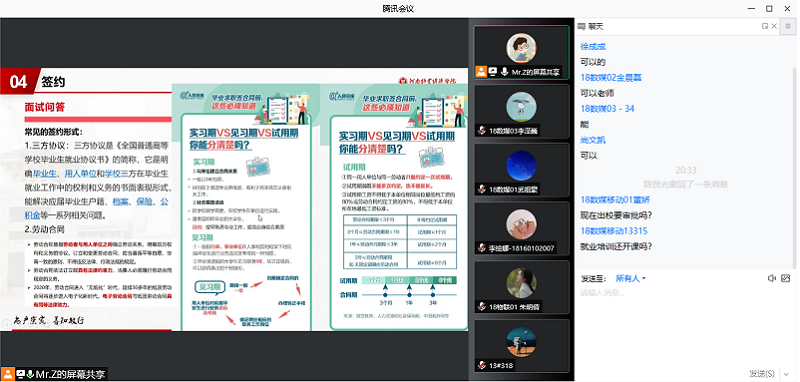Click the shared screen presentation slide
Image resolution: width=800 pixels, height=382 pixels.
(x=234, y=199)
